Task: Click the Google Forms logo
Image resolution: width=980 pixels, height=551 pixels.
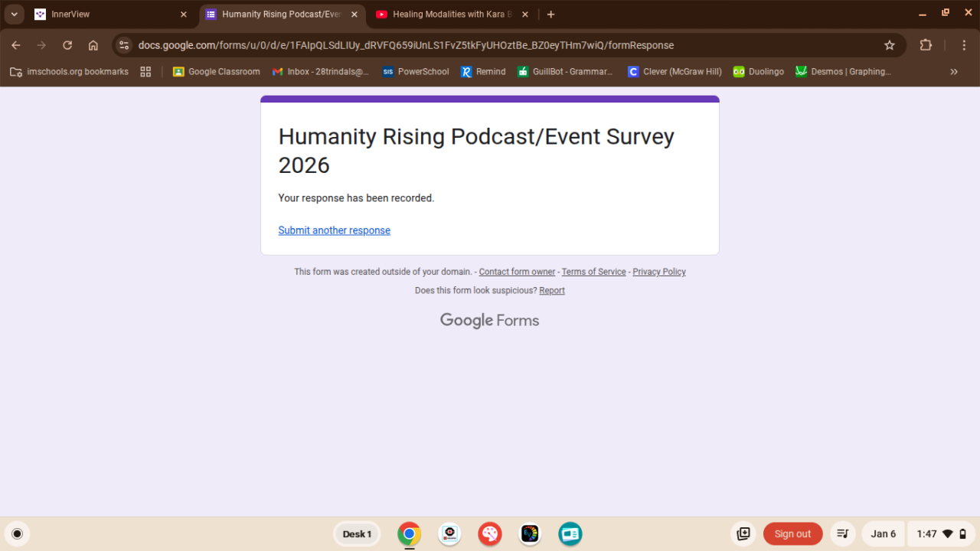Action: (490, 321)
